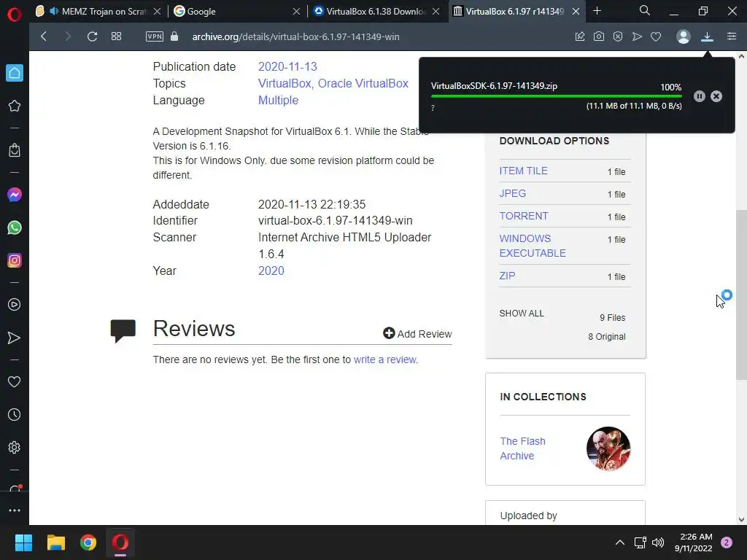Open Bookmarks star in the sidebar
The image size is (747, 560).
pyautogui.click(x=15, y=106)
